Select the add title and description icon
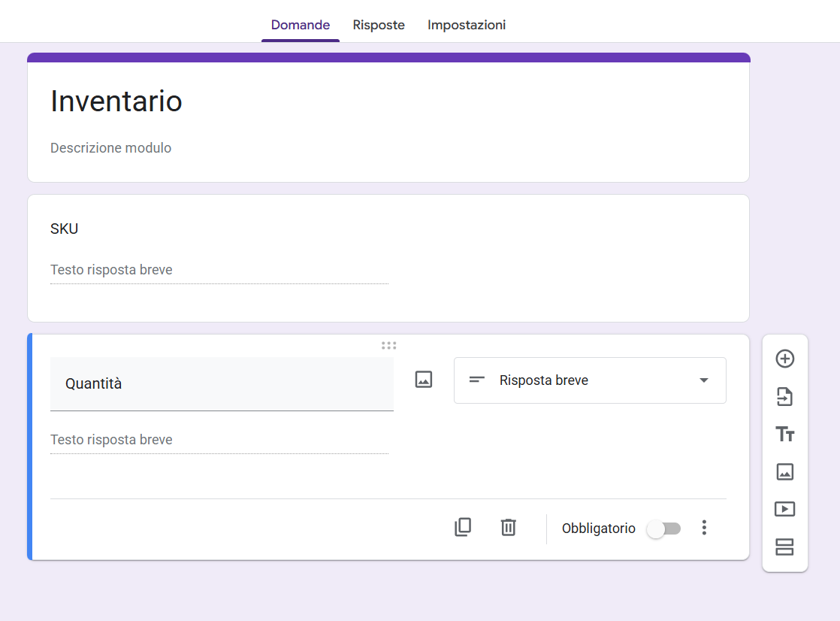The width and height of the screenshot is (840, 621). coord(784,435)
